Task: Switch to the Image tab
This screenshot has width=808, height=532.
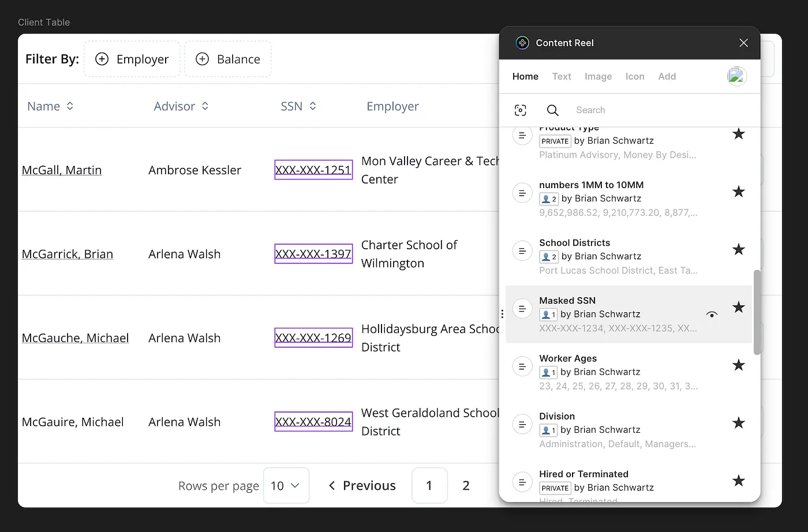Action: tap(598, 76)
